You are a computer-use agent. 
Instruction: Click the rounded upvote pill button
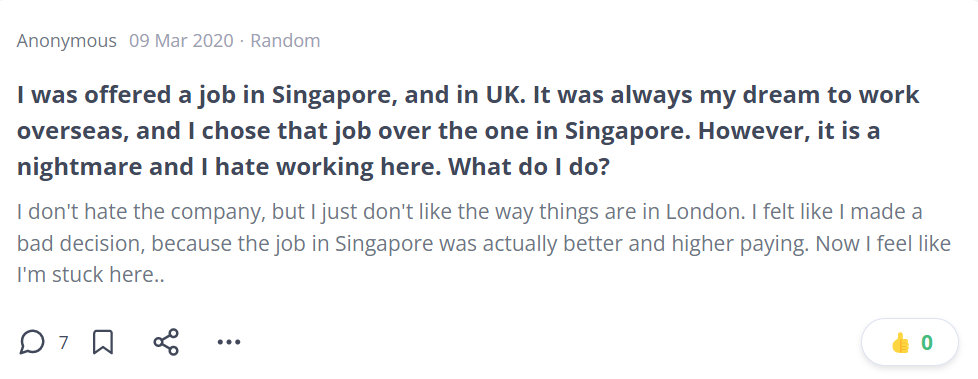pos(909,342)
